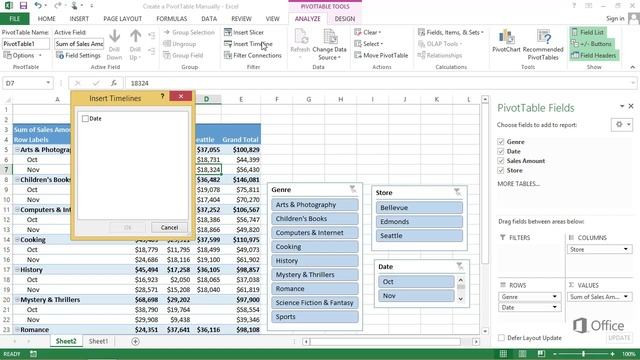This screenshot has height=360, width=640.
Task: Open Filter Connections
Action: (x=253, y=55)
